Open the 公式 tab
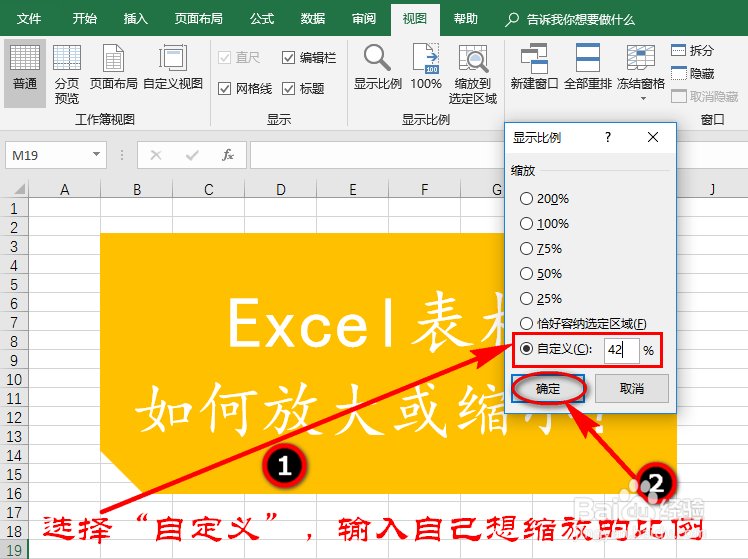748x559 pixels. point(262,19)
